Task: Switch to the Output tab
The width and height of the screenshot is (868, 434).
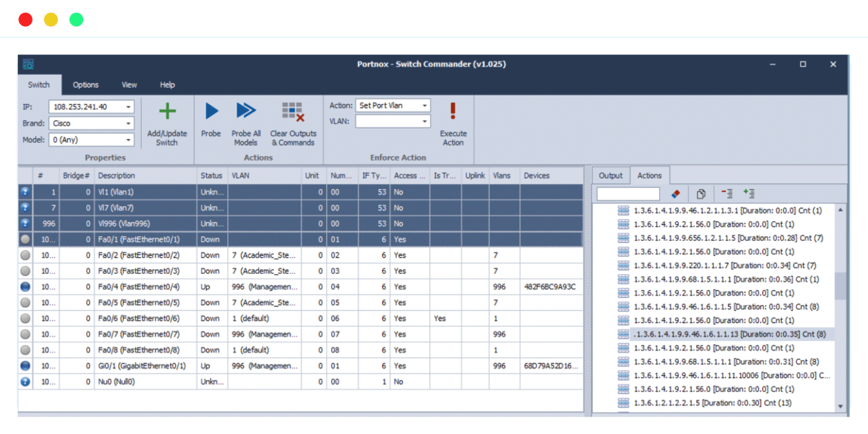Action: [x=610, y=175]
